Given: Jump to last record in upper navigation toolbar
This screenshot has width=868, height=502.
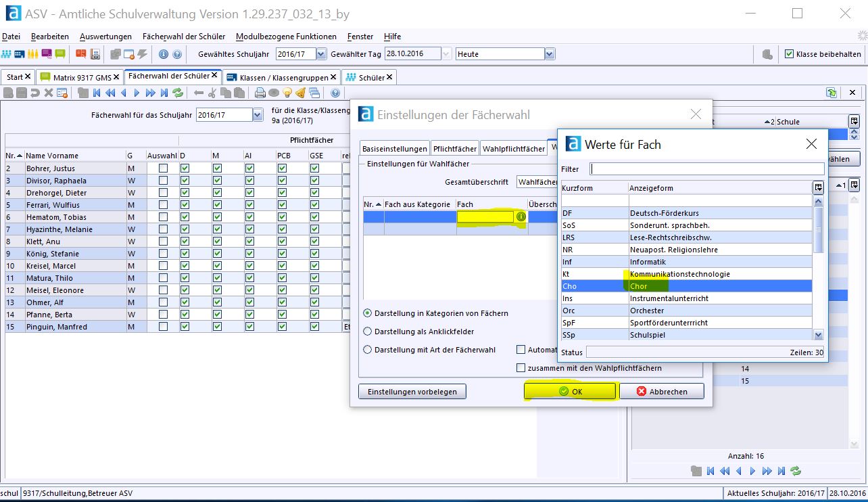Looking at the screenshot, I should tap(164, 93).
